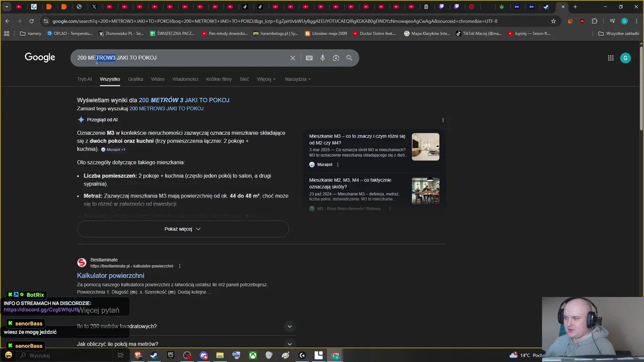Open options dots for Bestlaminate result
Image resolution: width=644 pixels, height=362 pixels.
[180, 266]
